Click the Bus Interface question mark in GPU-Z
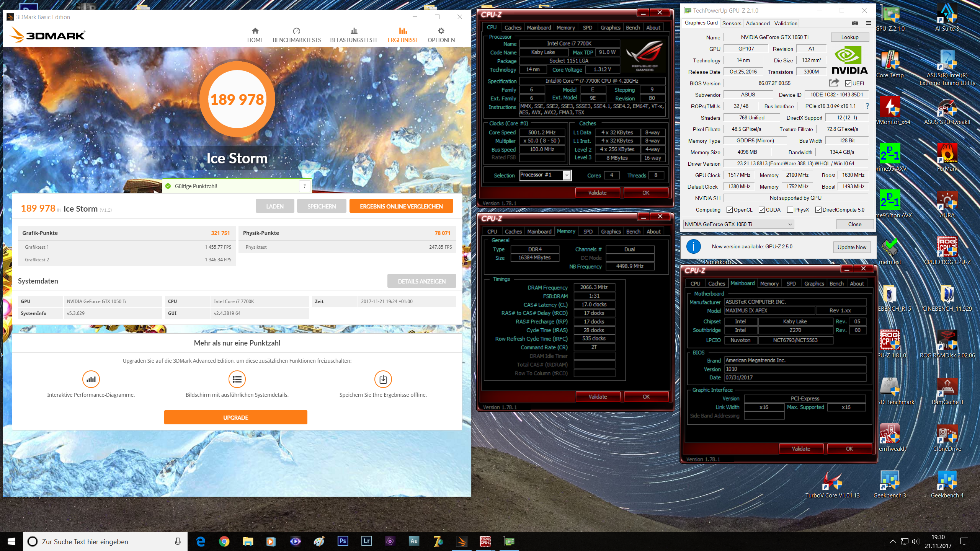This screenshot has width=980, height=551. pos(867,106)
